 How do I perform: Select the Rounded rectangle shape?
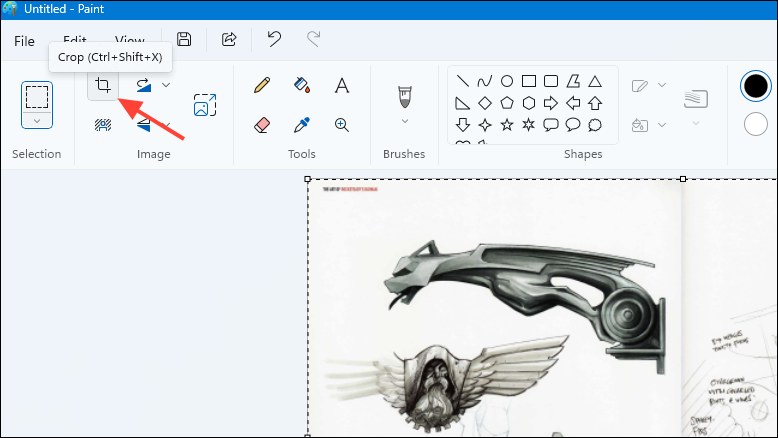coord(551,81)
